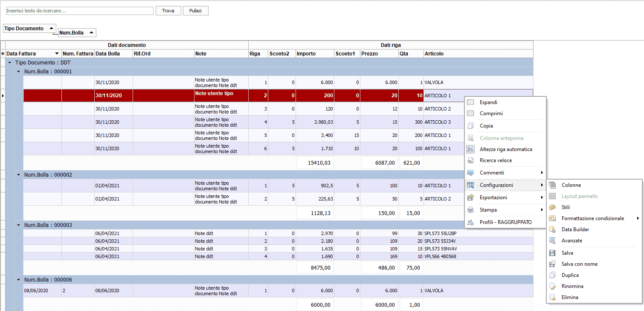The image size is (644, 311).
Task: Click the search text input field
Action: click(79, 11)
